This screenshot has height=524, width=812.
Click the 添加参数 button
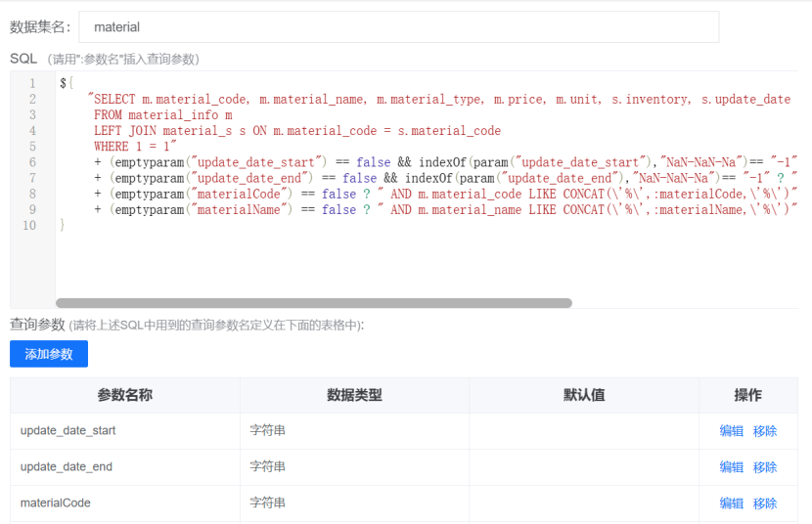coord(49,354)
